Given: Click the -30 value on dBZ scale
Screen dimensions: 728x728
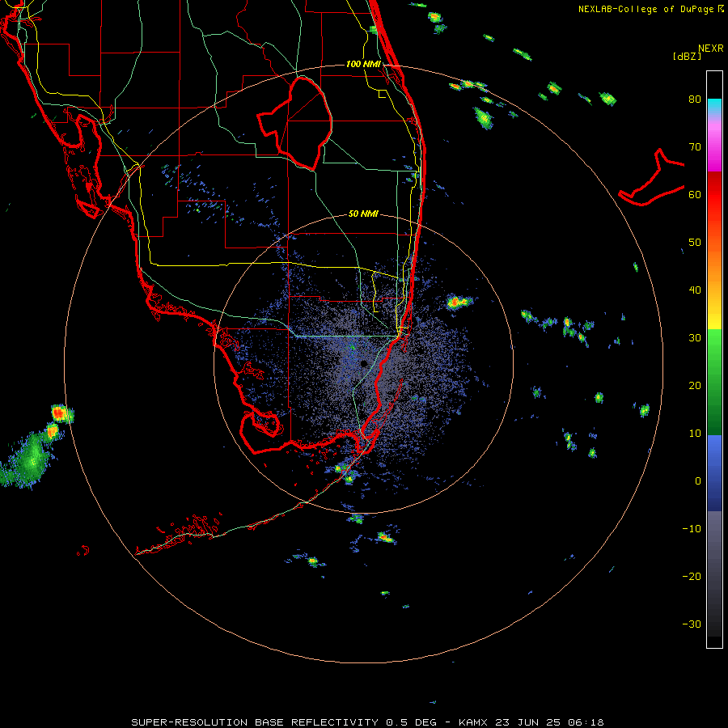Looking at the screenshot, I should pyautogui.click(x=692, y=624).
